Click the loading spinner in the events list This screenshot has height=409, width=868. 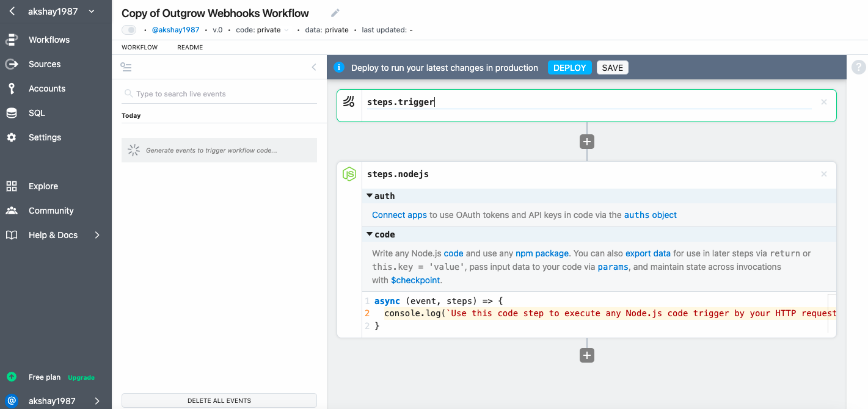(x=134, y=150)
